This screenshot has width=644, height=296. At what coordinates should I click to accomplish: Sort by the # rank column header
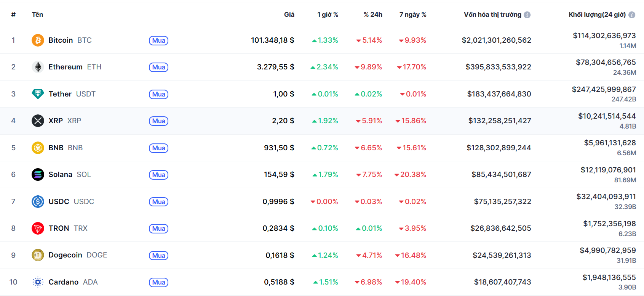tap(13, 14)
